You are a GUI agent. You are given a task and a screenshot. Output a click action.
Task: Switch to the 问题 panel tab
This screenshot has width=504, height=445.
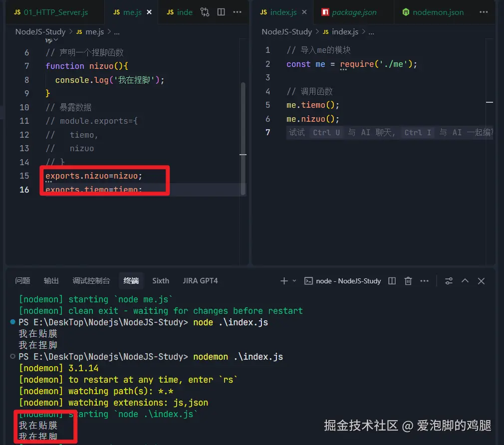[22, 281]
